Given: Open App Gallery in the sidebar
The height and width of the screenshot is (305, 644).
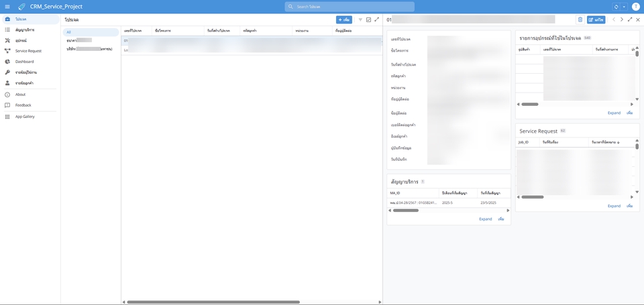Looking at the screenshot, I should [x=30, y=117].
